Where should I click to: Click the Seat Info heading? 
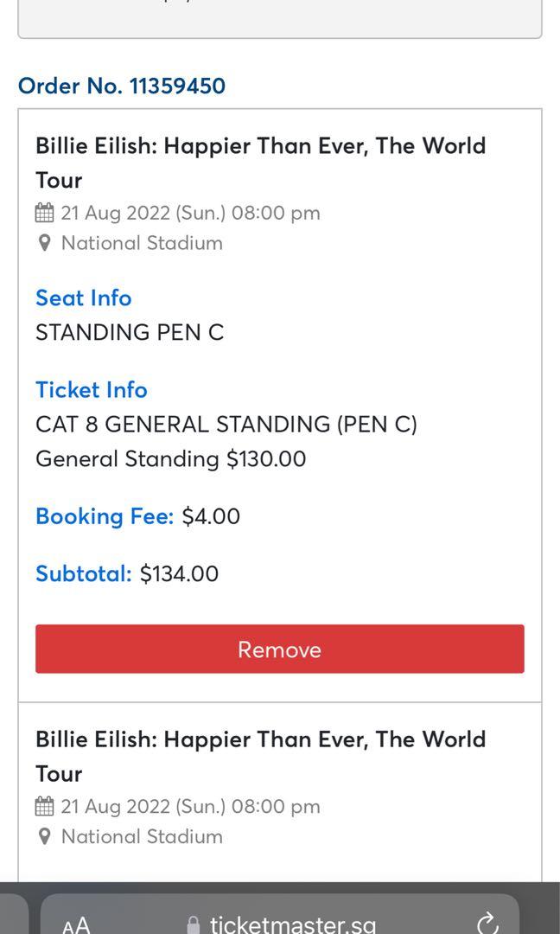point(83,297)
